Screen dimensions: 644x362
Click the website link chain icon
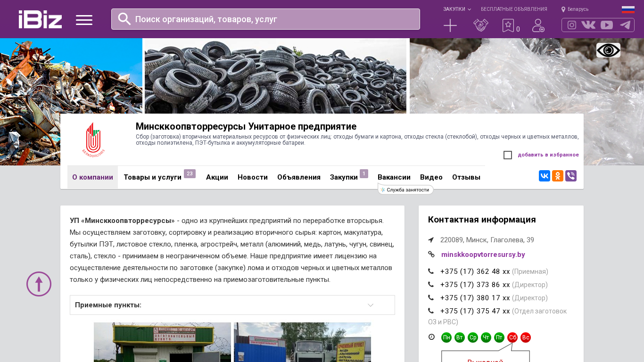click(x=431, y=255)
